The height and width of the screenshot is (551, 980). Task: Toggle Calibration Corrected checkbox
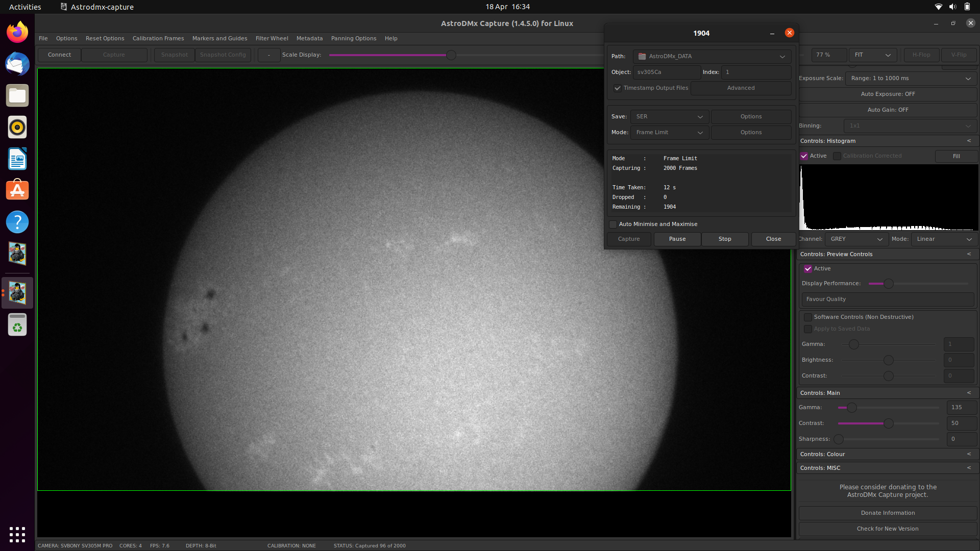pyautogui.click(x=837, y=156)
